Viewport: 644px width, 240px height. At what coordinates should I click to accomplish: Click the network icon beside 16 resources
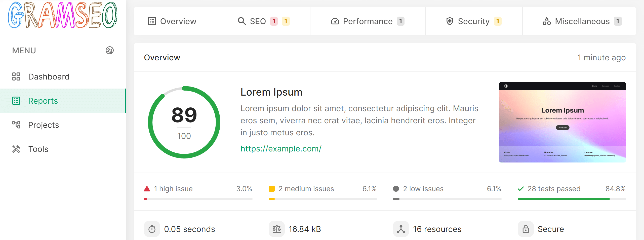click(401, 229)
